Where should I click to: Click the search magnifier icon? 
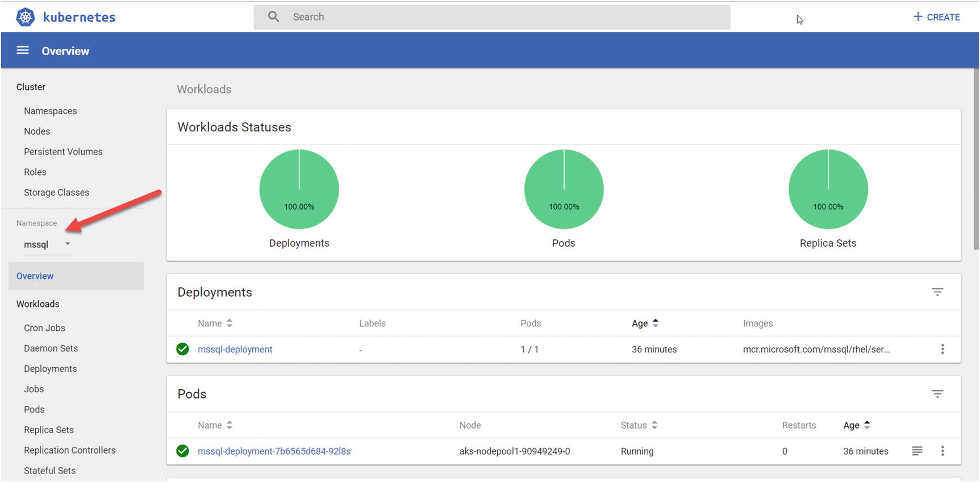pyautogui.click(x=274, y=17)
